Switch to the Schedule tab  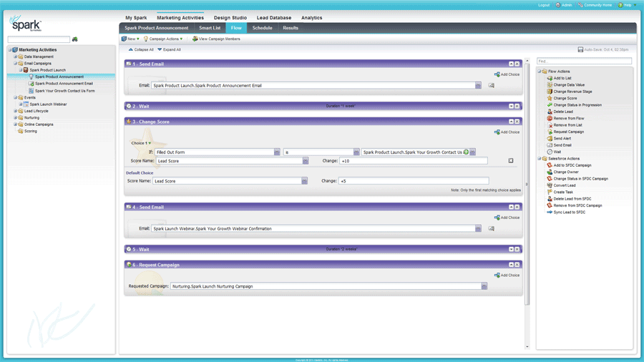point(262,28)
